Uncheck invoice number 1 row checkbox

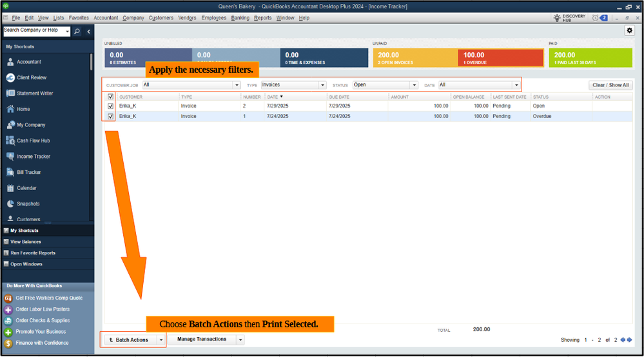pyautogui.click(x=110, y=116)
